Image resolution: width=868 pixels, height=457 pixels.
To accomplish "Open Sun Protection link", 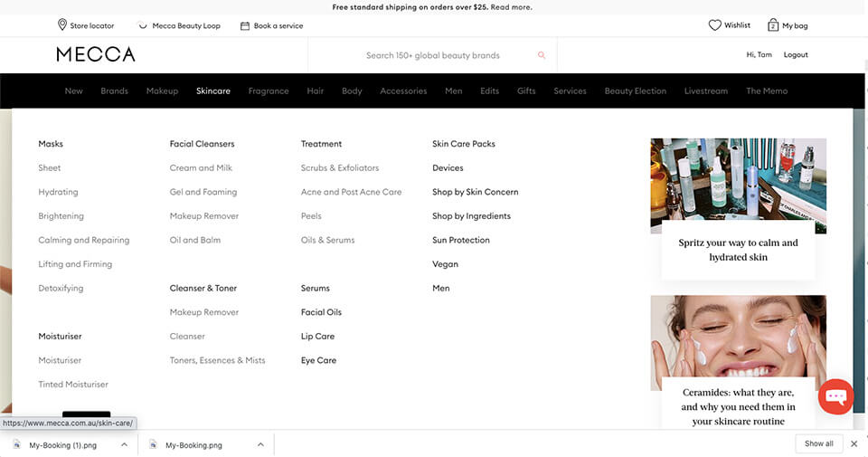I will 460,241.
